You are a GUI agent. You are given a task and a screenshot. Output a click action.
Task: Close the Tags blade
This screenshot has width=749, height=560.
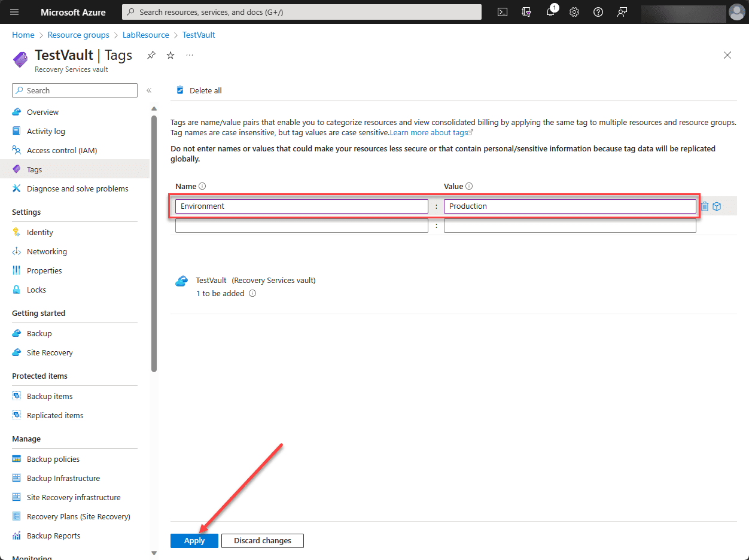click(727, 55)
